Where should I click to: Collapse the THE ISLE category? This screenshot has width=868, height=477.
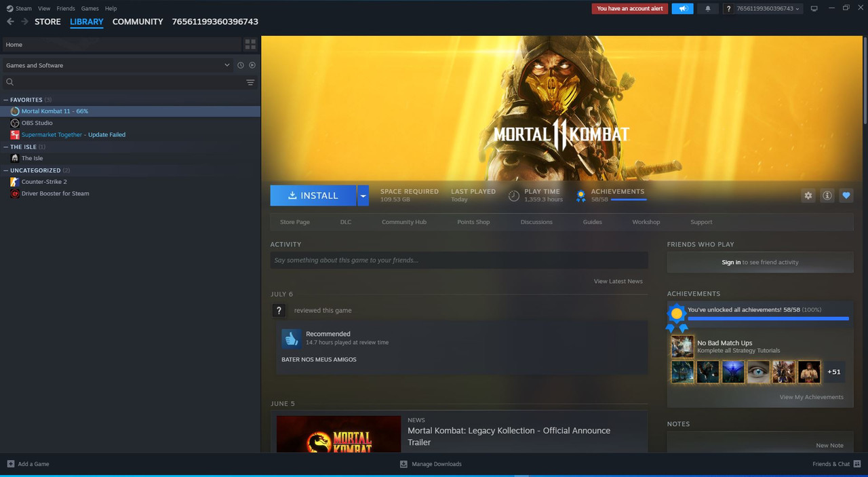[6, 147]
